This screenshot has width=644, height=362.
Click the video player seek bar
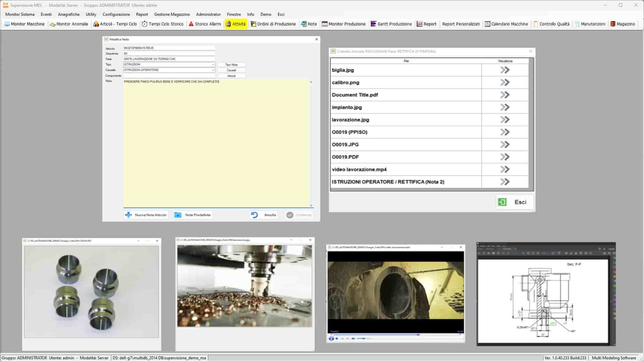396,335
